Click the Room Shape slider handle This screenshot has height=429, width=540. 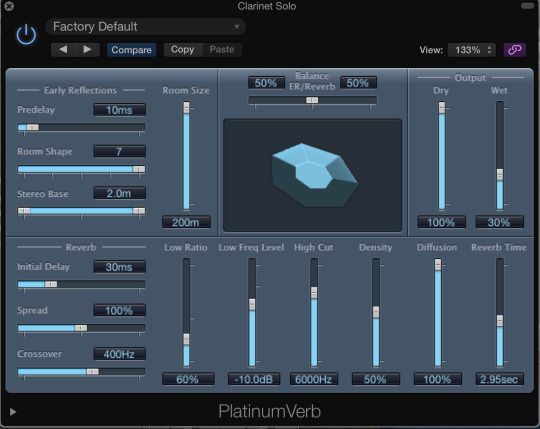point(139,169)
